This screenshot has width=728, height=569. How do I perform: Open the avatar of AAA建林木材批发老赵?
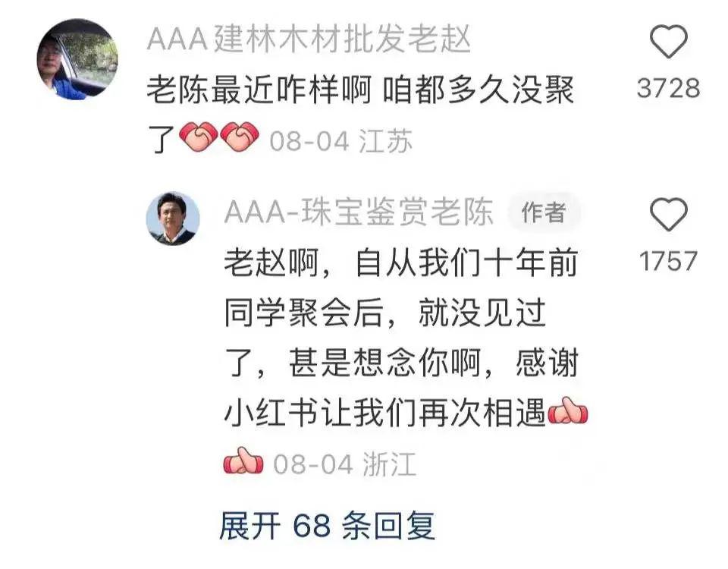pyautogui.click(x=77, y=58)
